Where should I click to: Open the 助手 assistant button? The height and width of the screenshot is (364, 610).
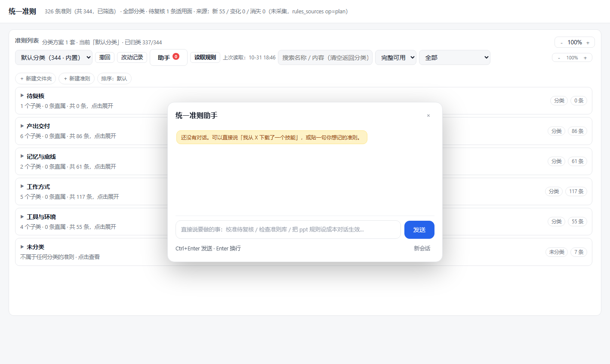[169, 57]
